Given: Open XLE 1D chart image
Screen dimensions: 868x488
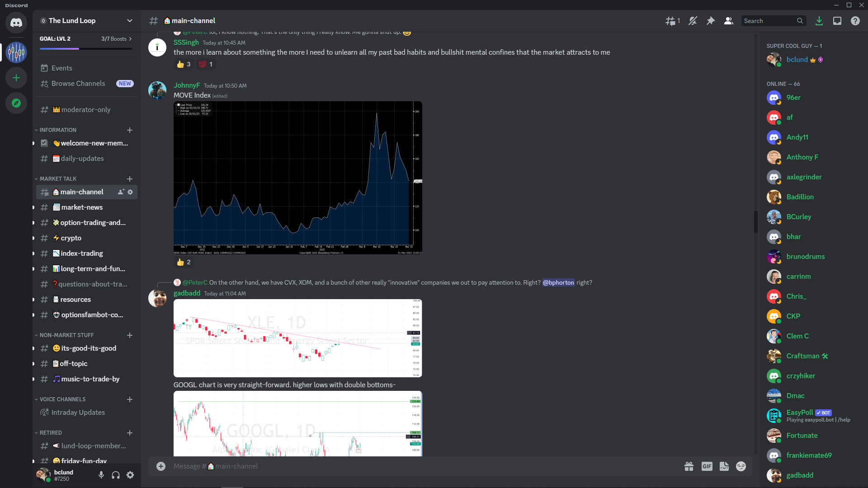Looking at the screenshot, I should click(x=298, y=338).
